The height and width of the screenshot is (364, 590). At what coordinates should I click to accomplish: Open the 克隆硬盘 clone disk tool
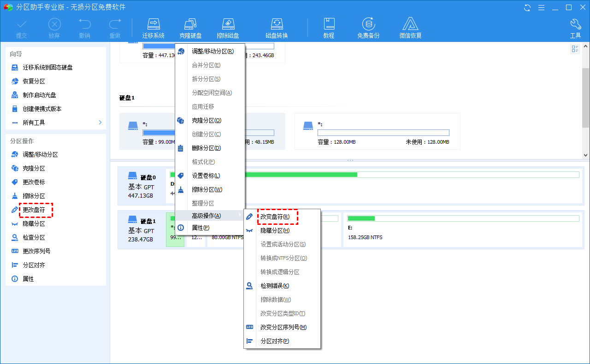coord(190,29)
